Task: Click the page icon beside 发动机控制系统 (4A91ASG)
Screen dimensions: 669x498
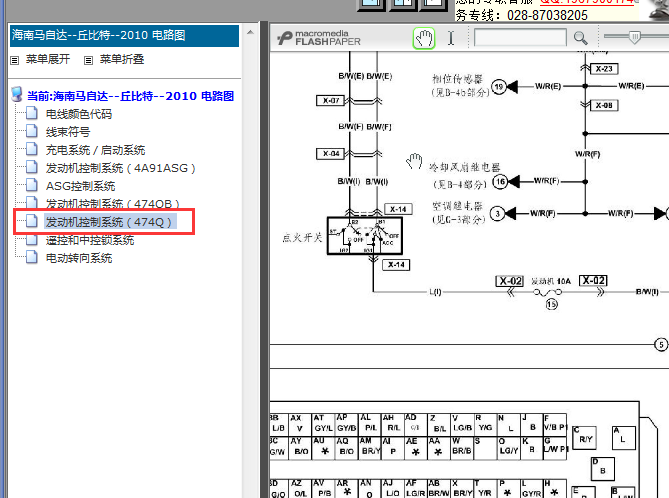Action: click(32, 167)
